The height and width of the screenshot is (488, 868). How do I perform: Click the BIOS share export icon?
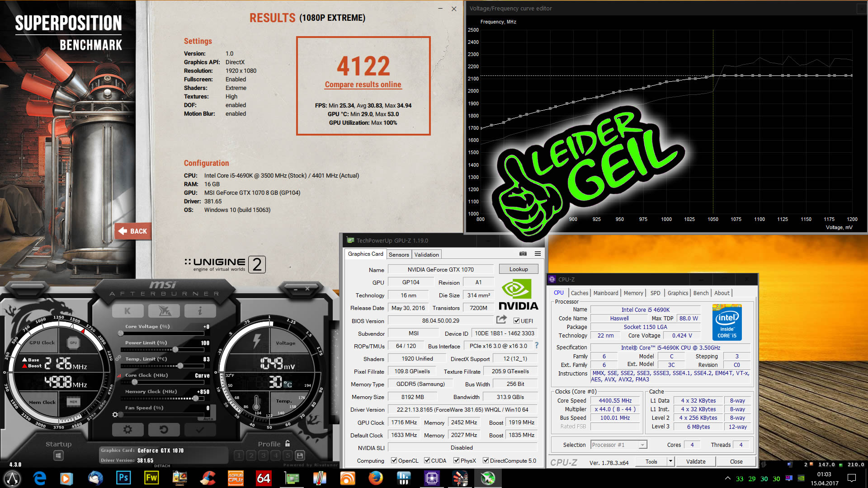click(501, 320)
